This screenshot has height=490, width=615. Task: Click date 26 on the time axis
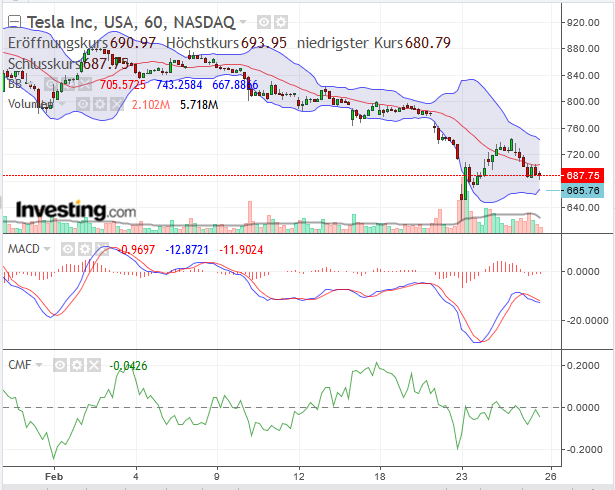point(551,477)
